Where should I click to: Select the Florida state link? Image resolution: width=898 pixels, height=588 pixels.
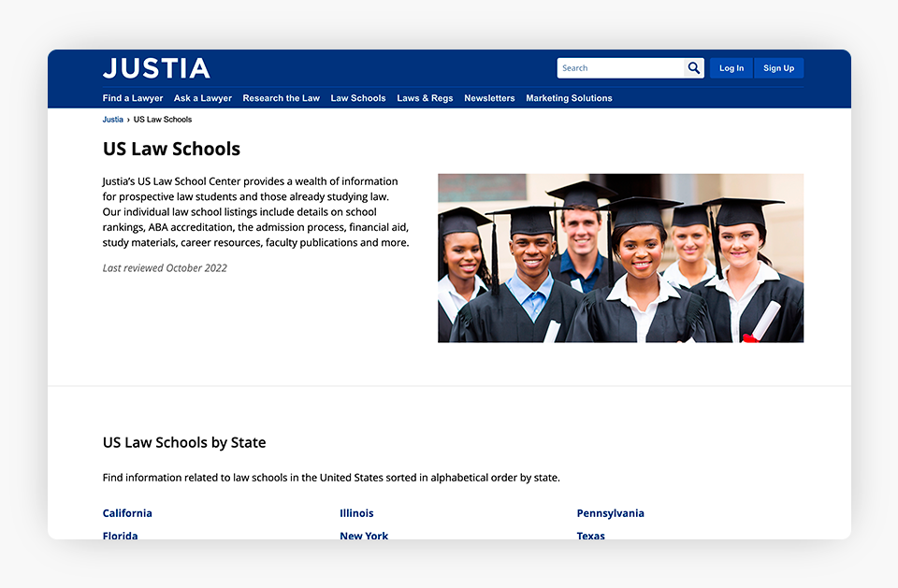click(x=121, y=535)
